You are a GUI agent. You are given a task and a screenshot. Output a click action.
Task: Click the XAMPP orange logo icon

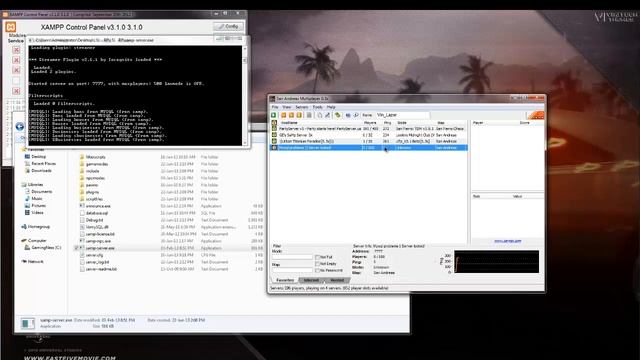11,27
